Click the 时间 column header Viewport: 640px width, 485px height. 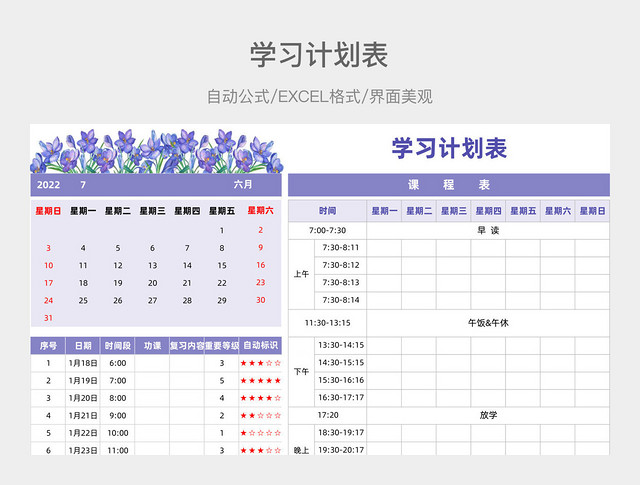(327, 211)
